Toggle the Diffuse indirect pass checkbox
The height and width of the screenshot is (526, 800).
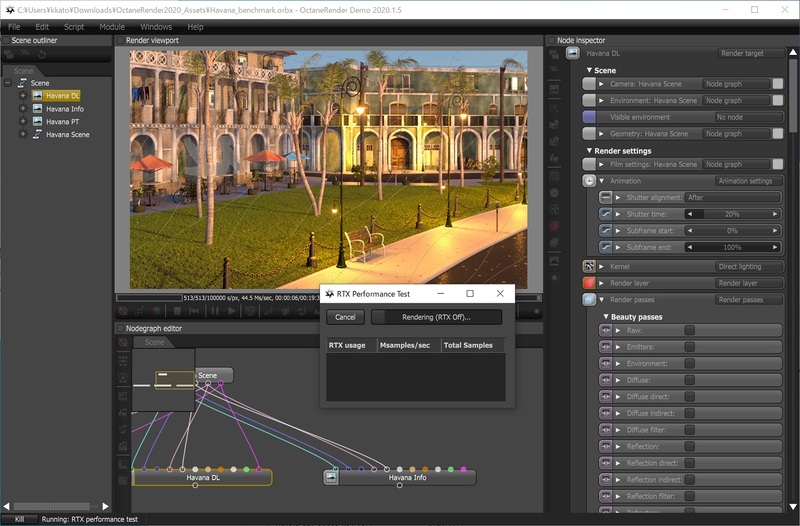pyautogui.click(x=690, y=413)
